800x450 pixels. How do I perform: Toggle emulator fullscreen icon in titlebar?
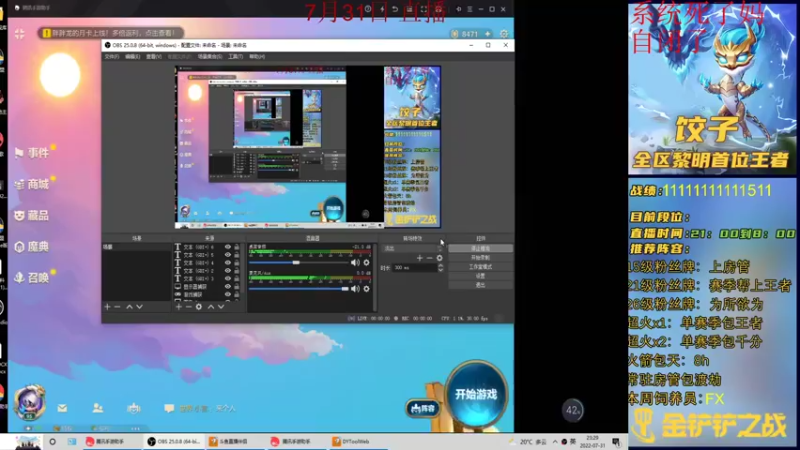click(x=423, y=9)
